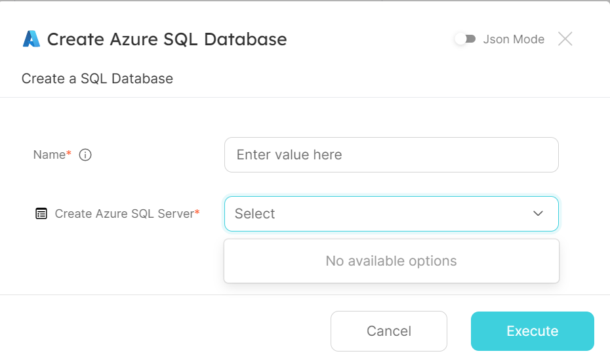The image size is (610, 364).
Task: Click the Create a SQL Database subtitle
Action: [97, 79]
